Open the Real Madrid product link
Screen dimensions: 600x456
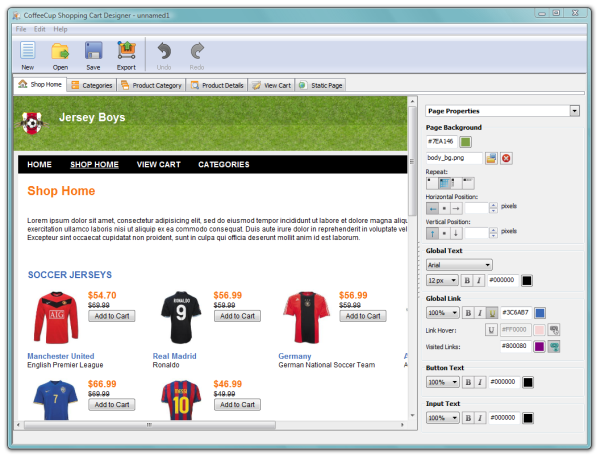(174, 356)
